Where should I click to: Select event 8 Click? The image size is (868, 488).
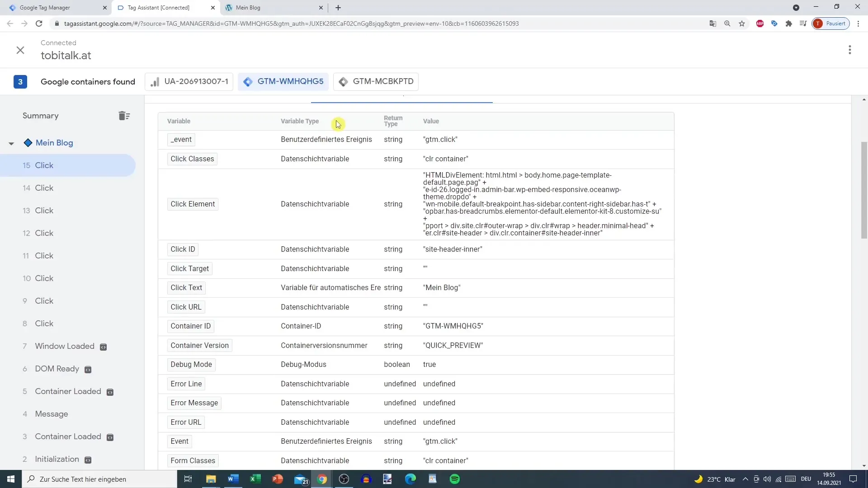68,324
